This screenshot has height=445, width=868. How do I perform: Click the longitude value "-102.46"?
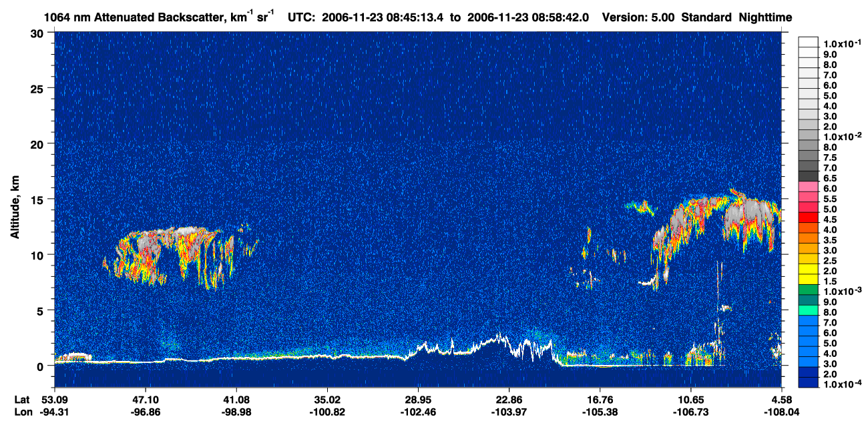(418, 412)
